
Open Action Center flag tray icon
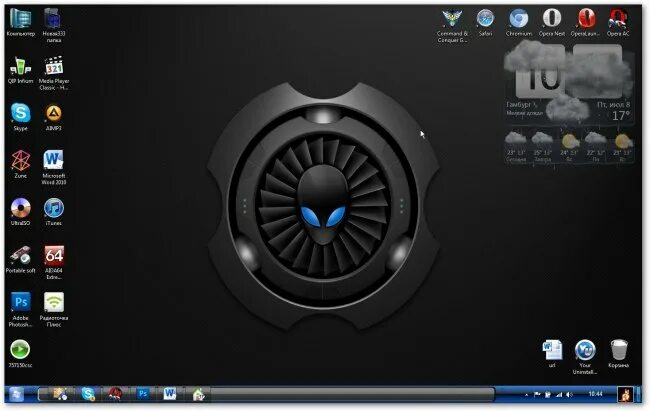538,394
